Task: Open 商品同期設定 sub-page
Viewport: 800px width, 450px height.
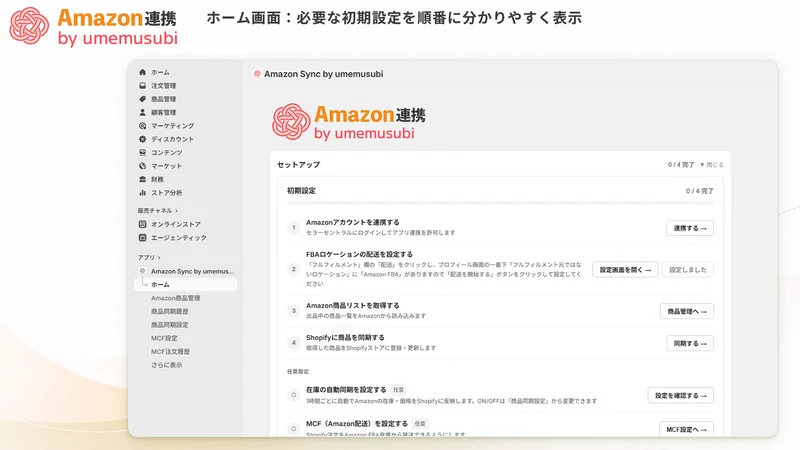Action: pyautogui.click(x=169, y=324)
